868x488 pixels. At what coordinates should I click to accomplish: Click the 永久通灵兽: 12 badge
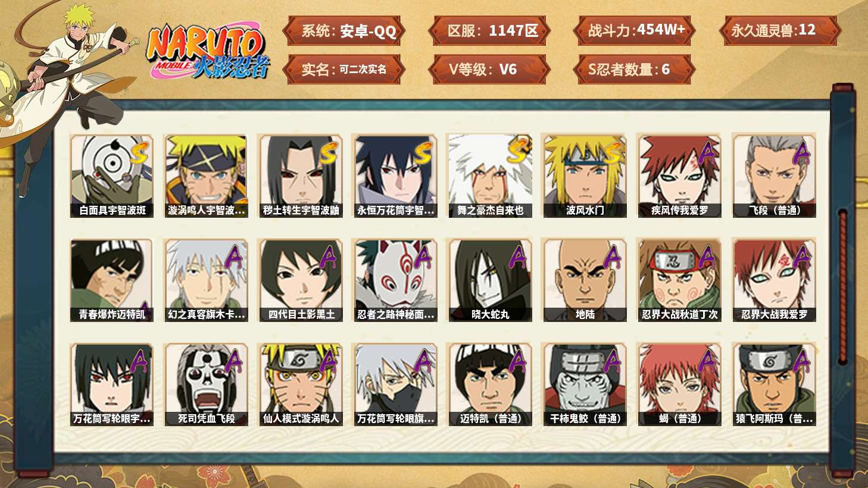(779, 30)
